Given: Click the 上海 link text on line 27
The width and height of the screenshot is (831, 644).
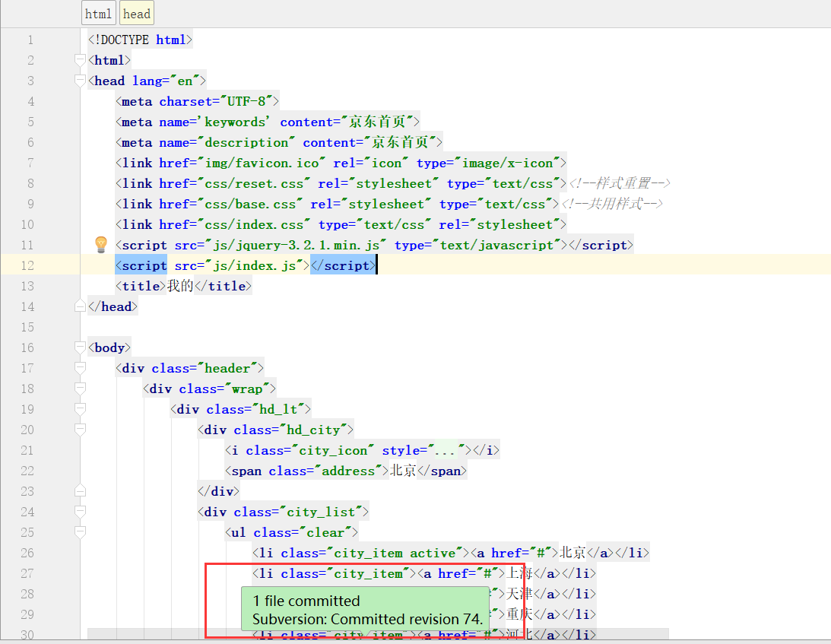Looking at the screenshot, I should [x=520, y=573].
